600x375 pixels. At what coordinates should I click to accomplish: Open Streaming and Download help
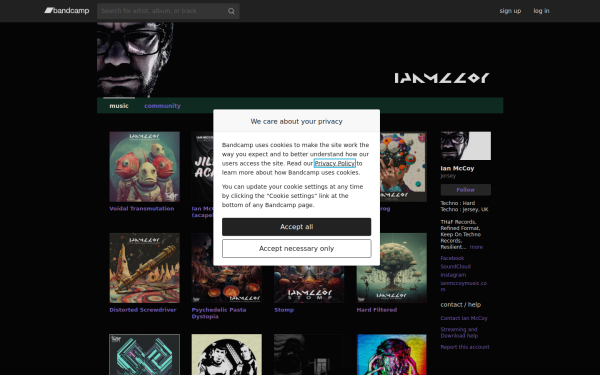459,333
